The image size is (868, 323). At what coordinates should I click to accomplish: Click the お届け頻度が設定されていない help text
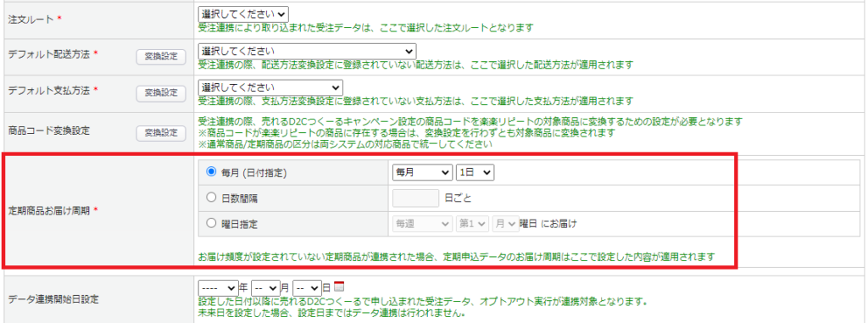pos(457,257)
